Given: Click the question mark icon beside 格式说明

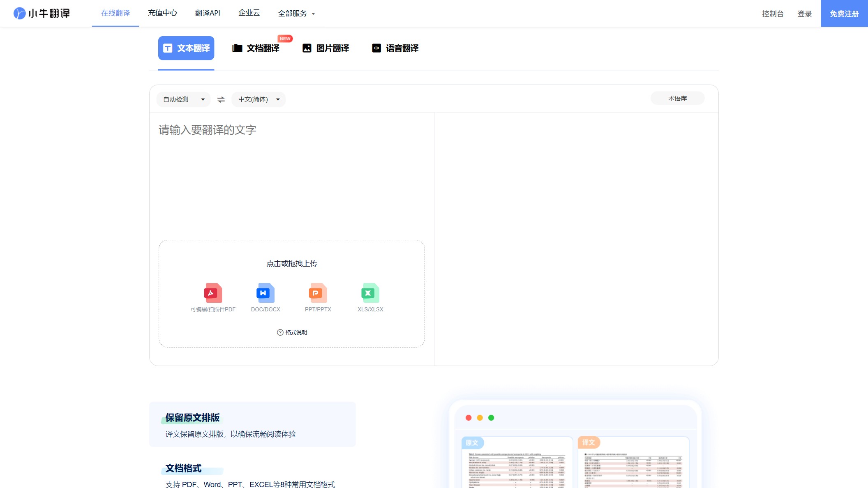Looking at the screenshot, I should 279,332.
